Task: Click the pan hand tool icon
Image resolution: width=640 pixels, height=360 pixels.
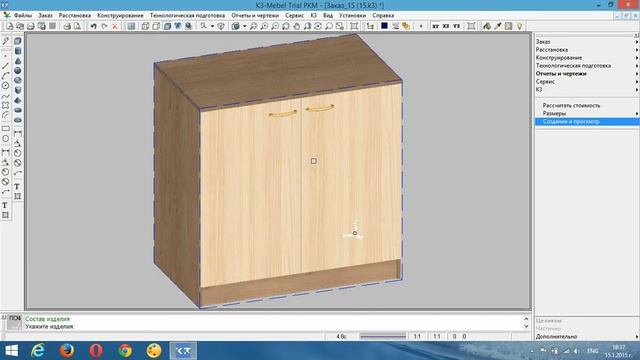Action: pyautogui.click(x=297, y=26)
